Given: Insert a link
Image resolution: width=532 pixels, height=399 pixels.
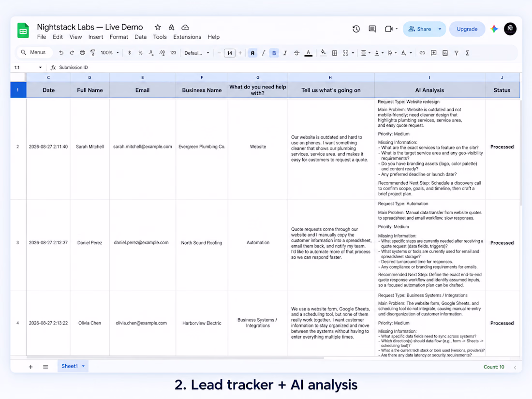Looking at the screenshot, I should [x=422, y=53].
